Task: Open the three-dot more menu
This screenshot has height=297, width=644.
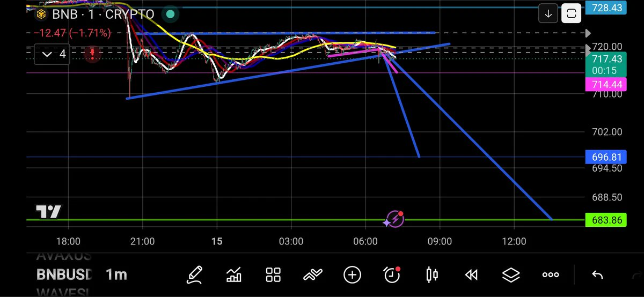Action: [551, 275]
